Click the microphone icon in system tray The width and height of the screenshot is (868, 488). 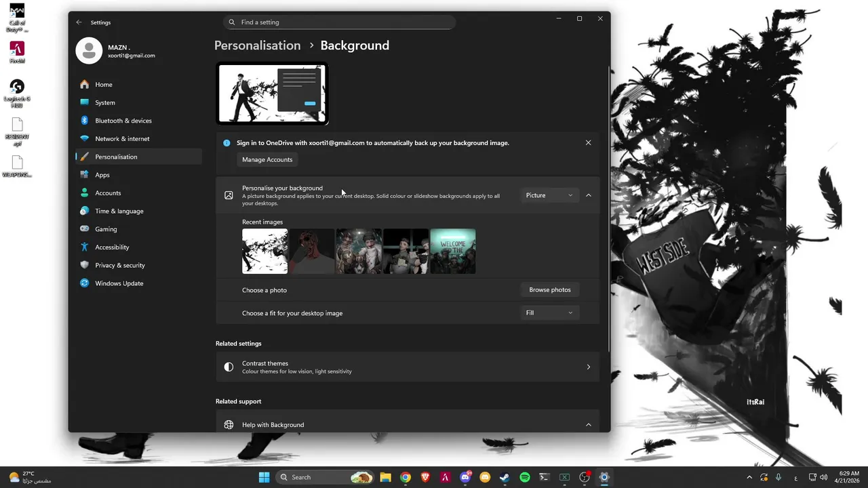(x=778, y=477)
